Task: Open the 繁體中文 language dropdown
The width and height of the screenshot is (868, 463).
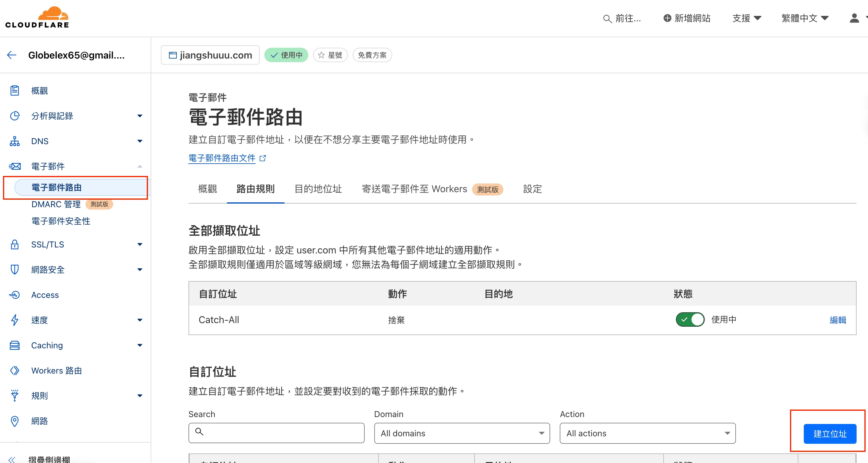Action: point(805,18)
